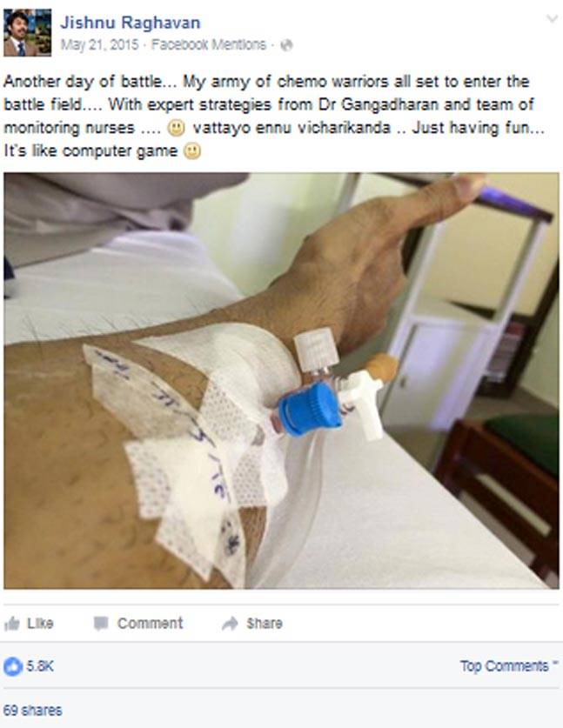Click the Comment button label
This screenshot has height=728, width=563.
pos(150,623)
